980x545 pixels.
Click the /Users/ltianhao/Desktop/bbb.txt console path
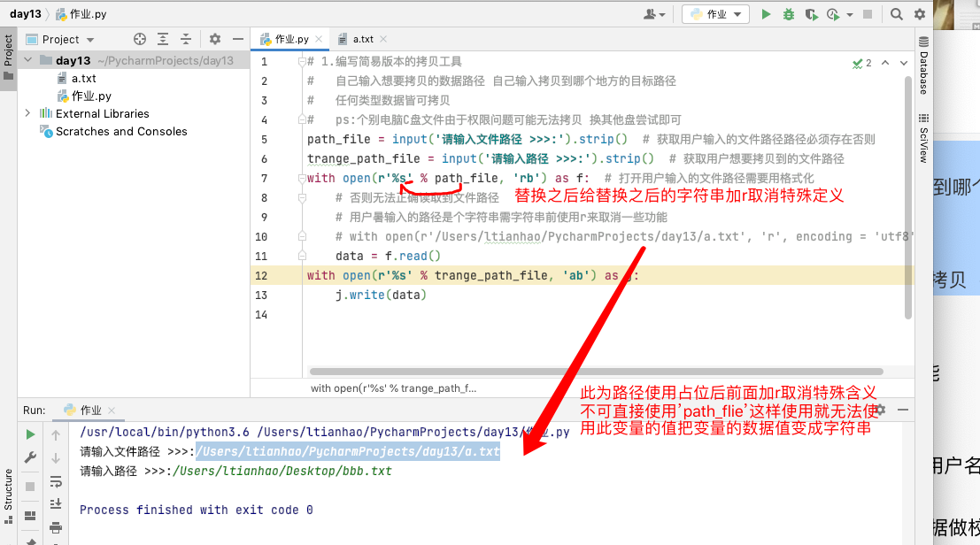pyautogui.click(x=282, y=471)
